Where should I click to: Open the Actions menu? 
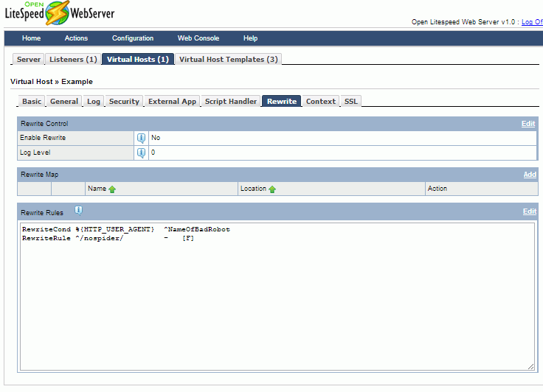tap(76, 38)
